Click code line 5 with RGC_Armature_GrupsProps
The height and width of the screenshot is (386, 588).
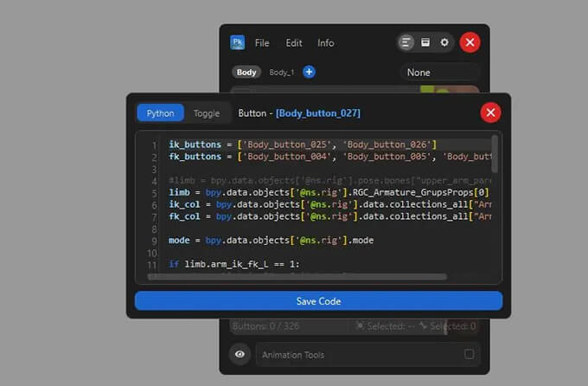click(x=329, y=193)
